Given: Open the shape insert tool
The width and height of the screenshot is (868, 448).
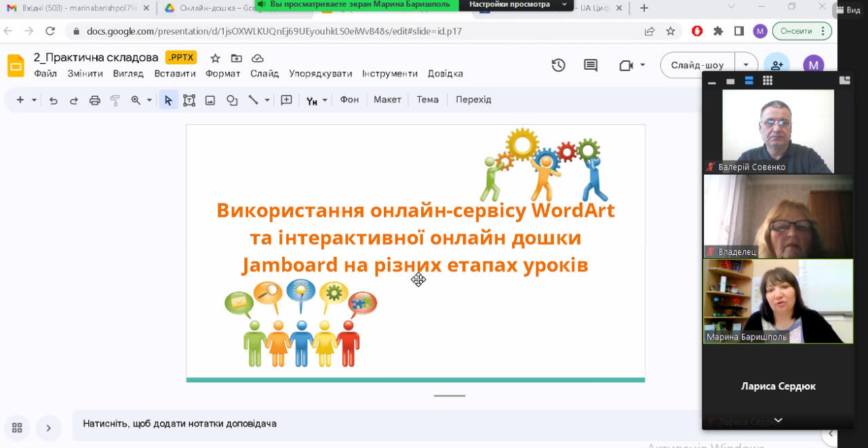Looking at the screenshot, I should [x=232, y=100].
